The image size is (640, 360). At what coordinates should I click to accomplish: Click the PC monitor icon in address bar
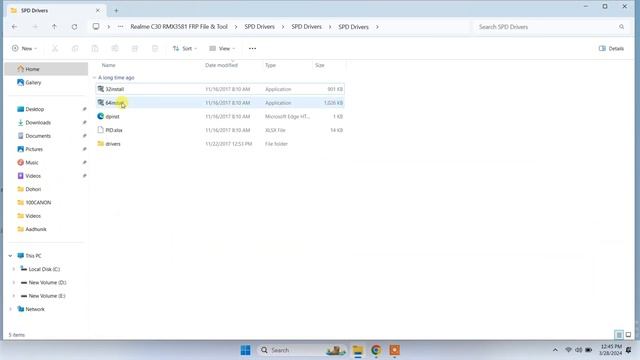point(96,27)
